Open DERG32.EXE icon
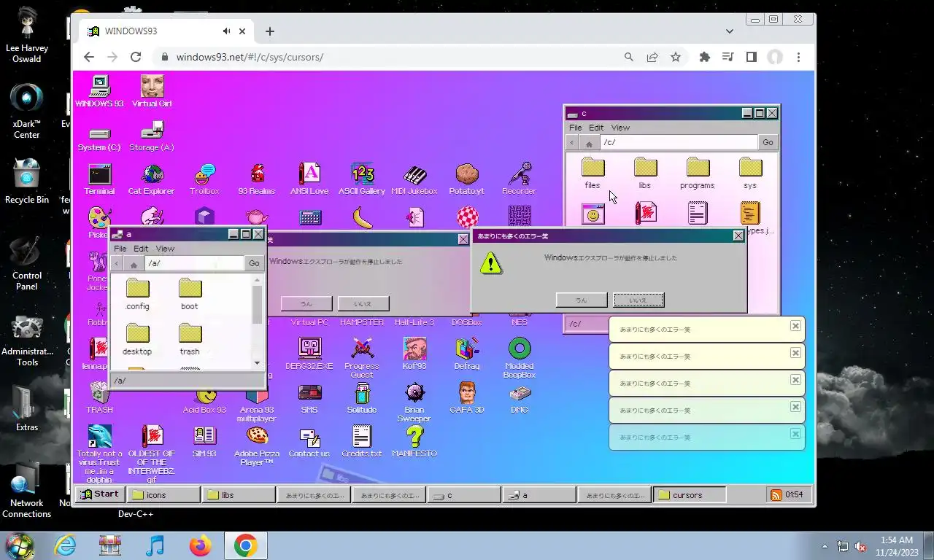 pyautogui.click(x=309, y=354)
